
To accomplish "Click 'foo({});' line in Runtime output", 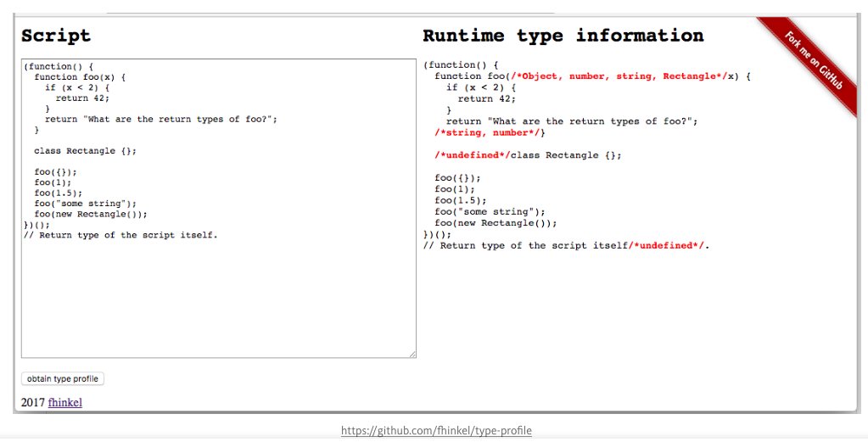I will (458, 178).
